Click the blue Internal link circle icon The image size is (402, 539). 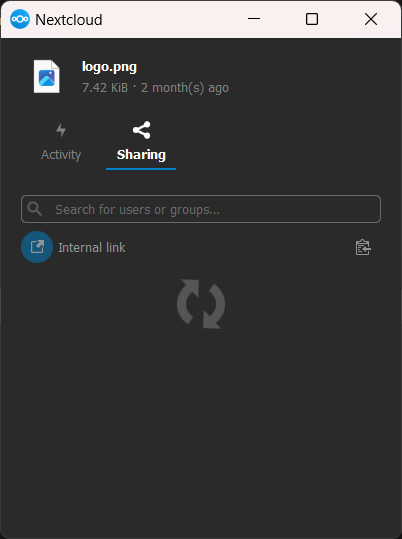click(x=37, y=247)
